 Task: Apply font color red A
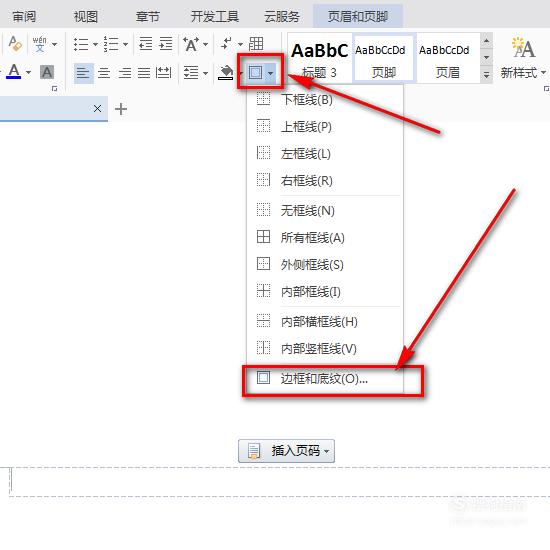coord(14,72)
